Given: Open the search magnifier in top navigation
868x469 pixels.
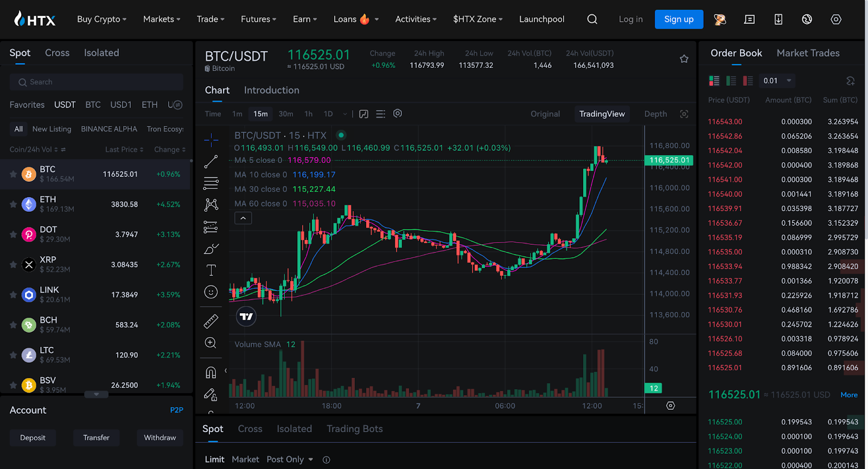Looking at the screenshot, I should click(x=592, y=19).
